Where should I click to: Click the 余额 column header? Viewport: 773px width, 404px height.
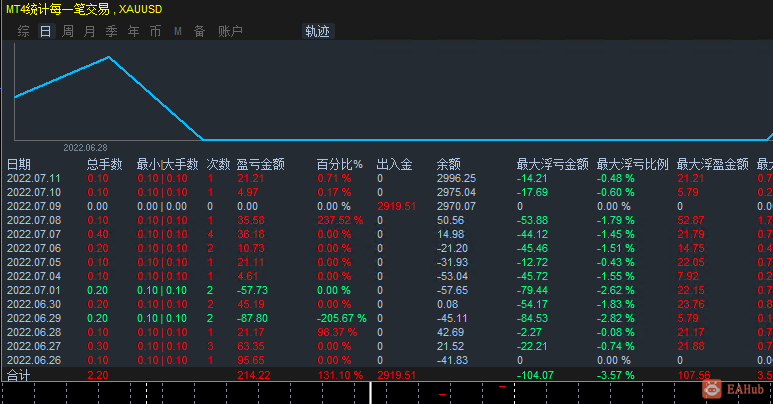[x=449, y=164]
